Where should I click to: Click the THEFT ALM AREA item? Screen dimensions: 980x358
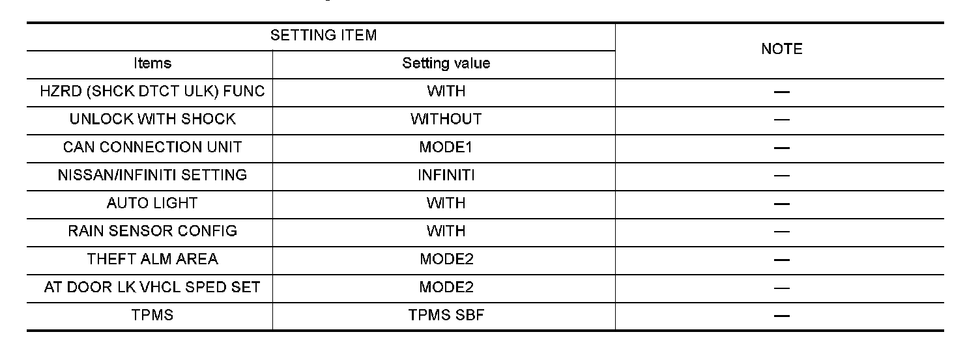point(152,259)
